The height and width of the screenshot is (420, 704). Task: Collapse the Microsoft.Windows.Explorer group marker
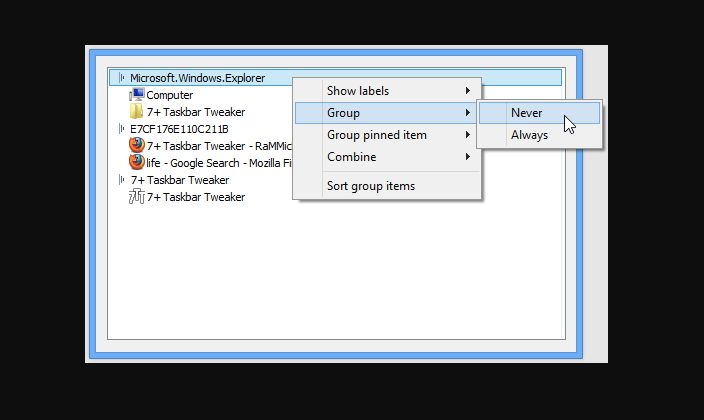click(121, 78)
